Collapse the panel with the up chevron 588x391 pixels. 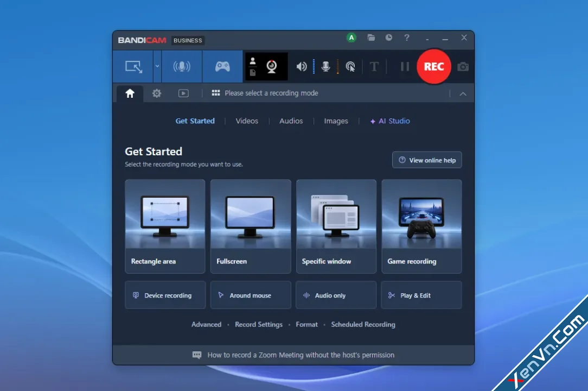click(463, 94)
